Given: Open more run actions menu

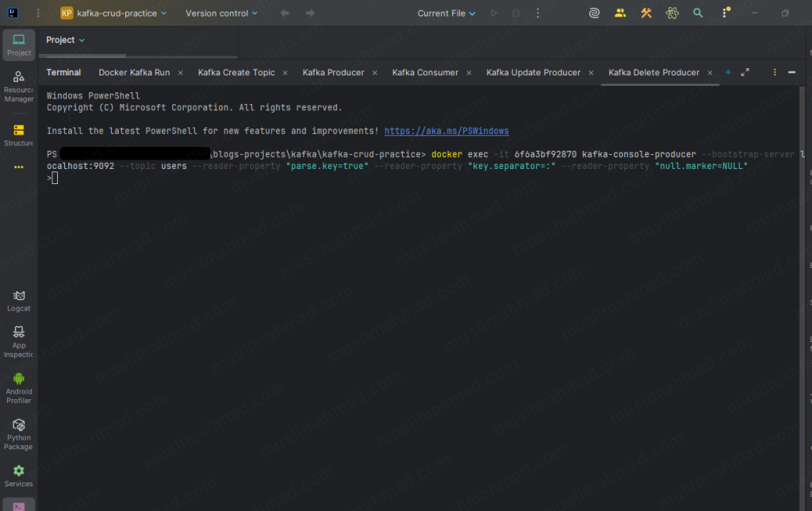Looking at the screenshot, I should tap(538, 13).
